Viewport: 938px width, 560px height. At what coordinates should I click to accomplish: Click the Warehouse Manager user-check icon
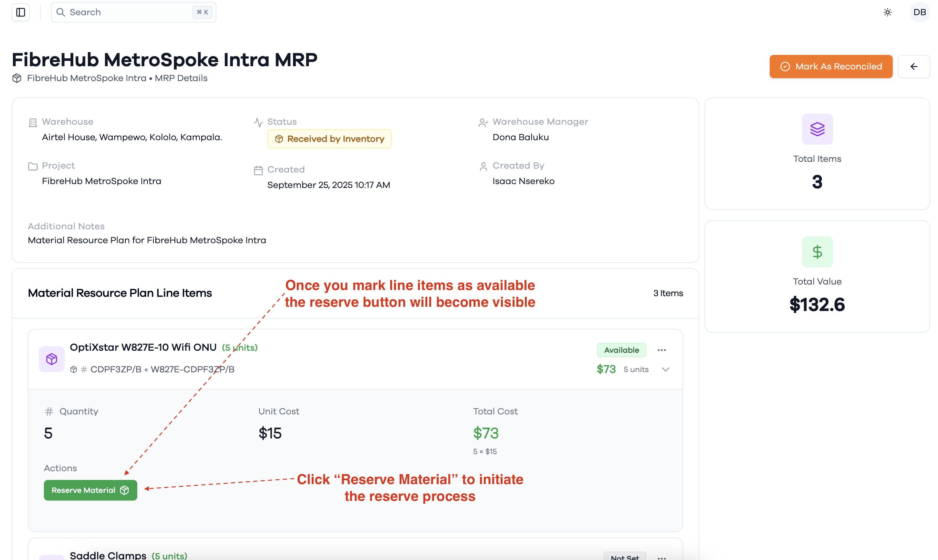pyautogui.click(x=483, y=122)
